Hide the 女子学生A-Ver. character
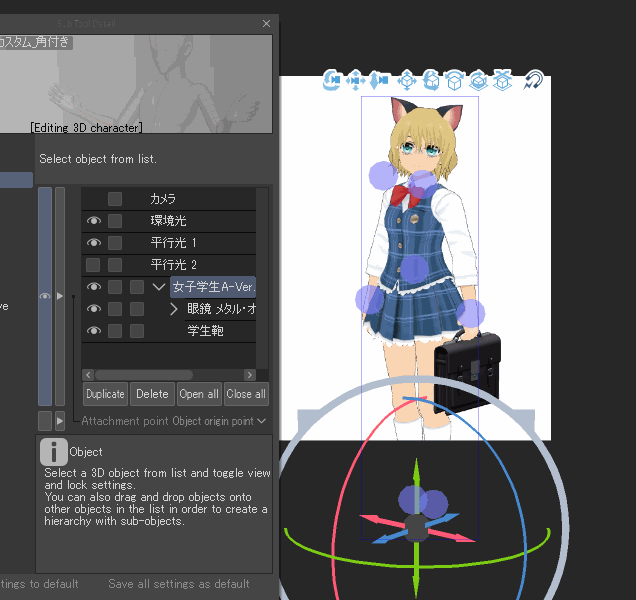 click(x=94, y=286)
